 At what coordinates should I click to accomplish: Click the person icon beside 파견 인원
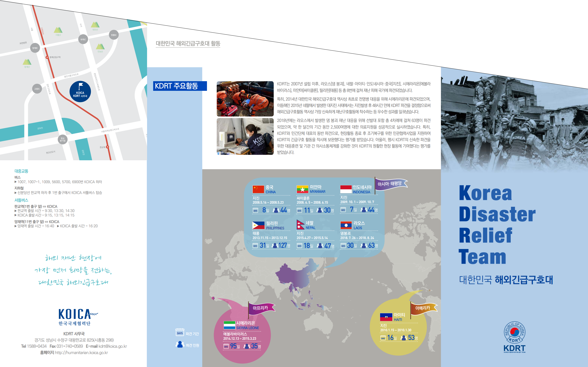pyautogui.click(x=180, y=344)
